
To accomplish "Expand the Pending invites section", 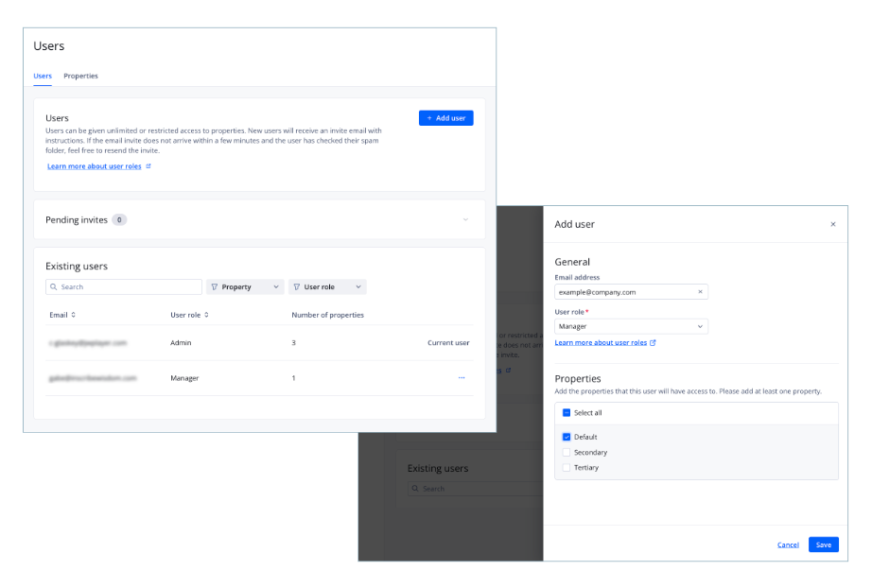I will click(x=464, y=219).
